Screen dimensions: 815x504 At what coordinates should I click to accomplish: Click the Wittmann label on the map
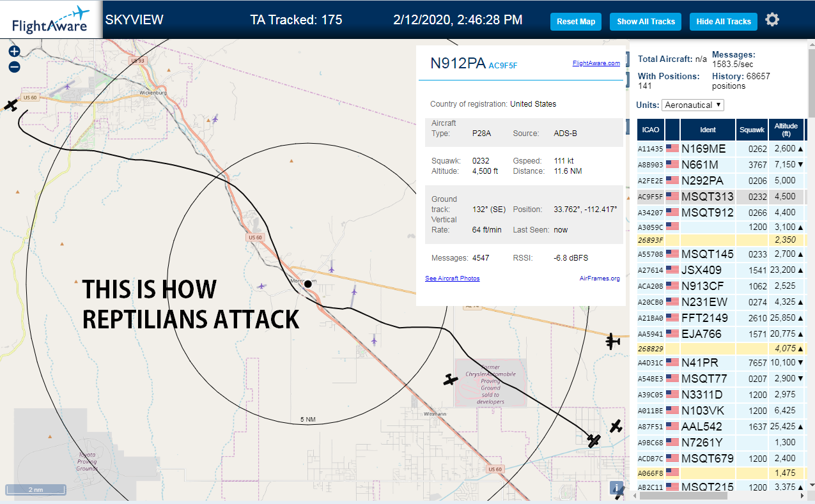(434, 414)
